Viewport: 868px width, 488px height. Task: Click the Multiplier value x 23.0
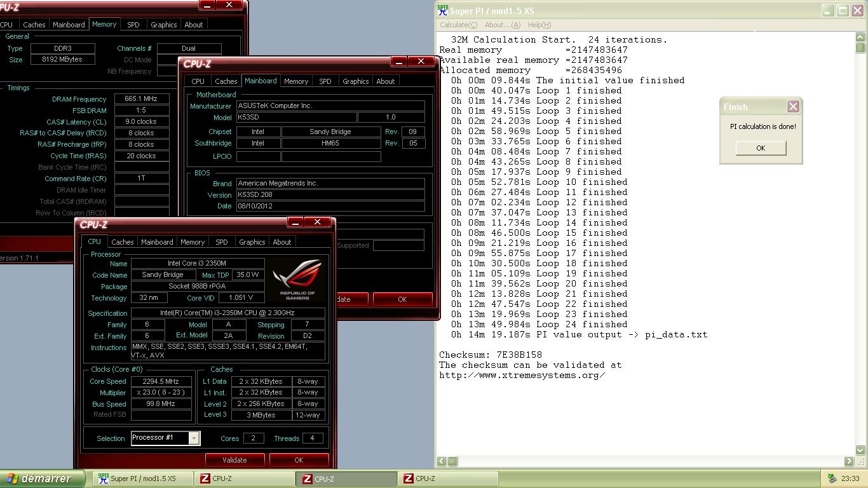coord(161,393)
